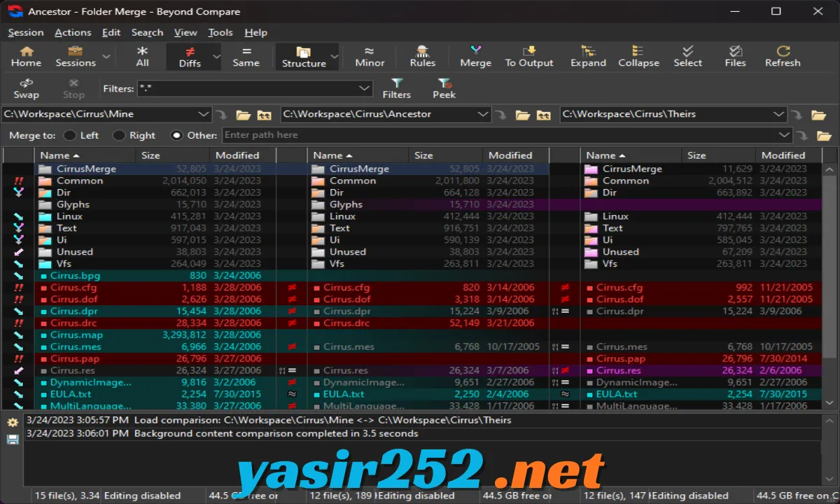Click the browse folder icon beside Theirs path
The image size is (840, 504).
point(818,115)
